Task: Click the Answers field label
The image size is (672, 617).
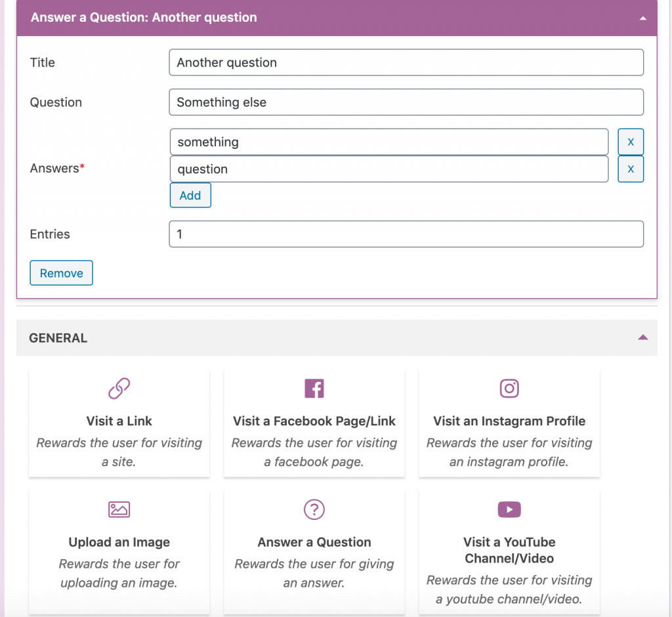Action: (x=57, y=168)
